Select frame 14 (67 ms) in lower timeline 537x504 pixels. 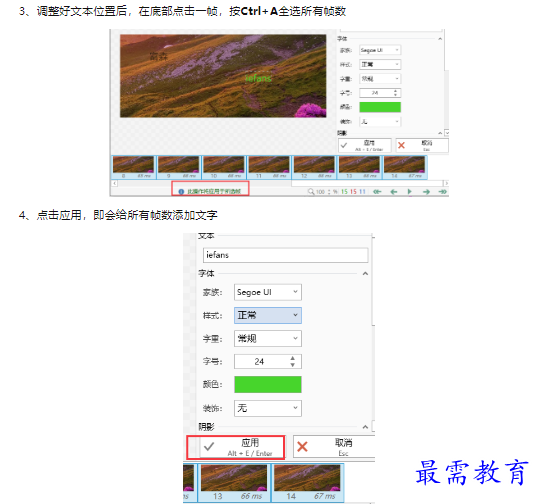click(308, 483)
